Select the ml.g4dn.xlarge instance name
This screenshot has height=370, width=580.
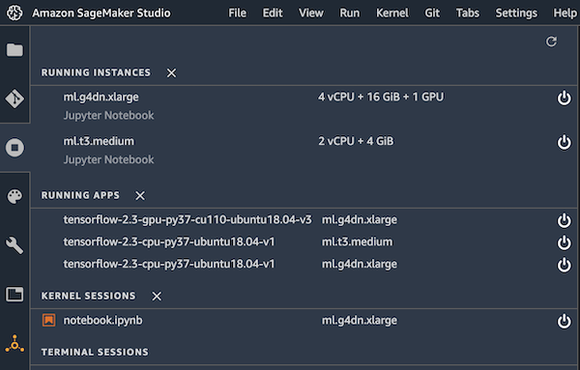tap(101, 97)
